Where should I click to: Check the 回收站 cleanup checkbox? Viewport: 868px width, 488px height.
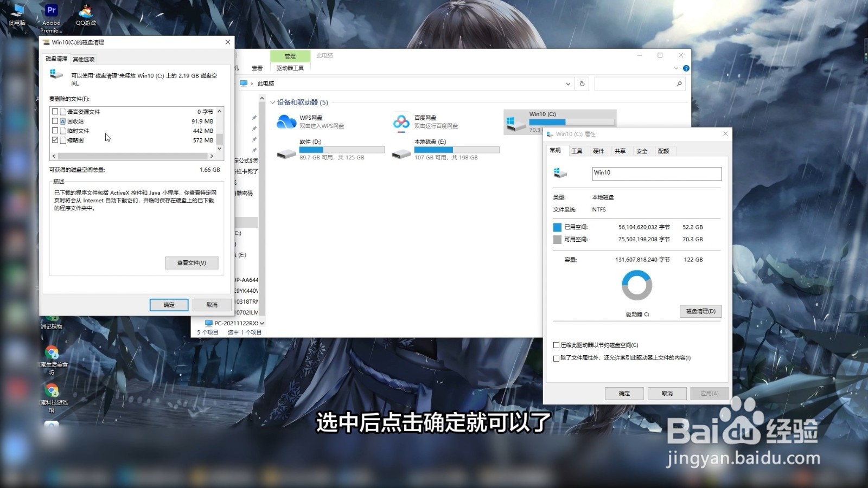tap(55, 121)
